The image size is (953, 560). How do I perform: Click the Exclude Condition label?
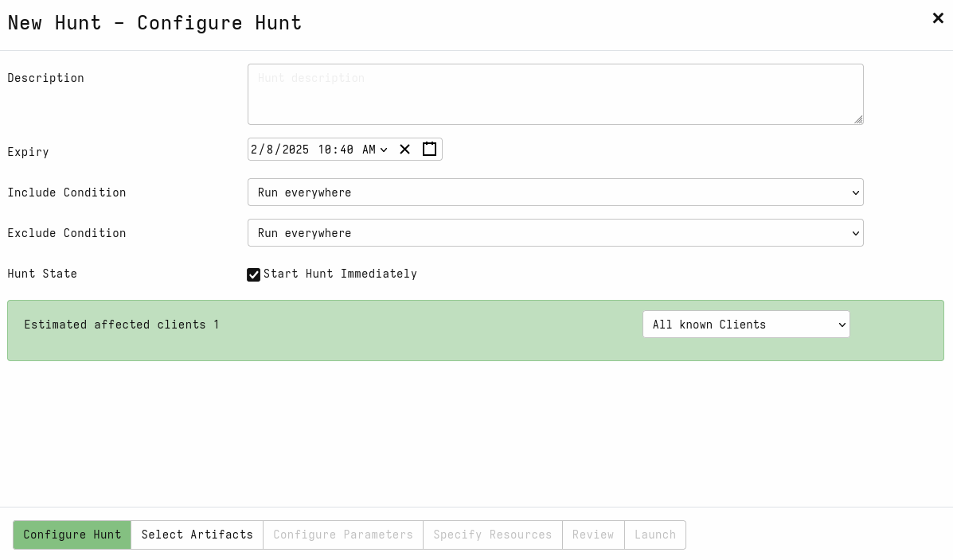pos(67,233)
